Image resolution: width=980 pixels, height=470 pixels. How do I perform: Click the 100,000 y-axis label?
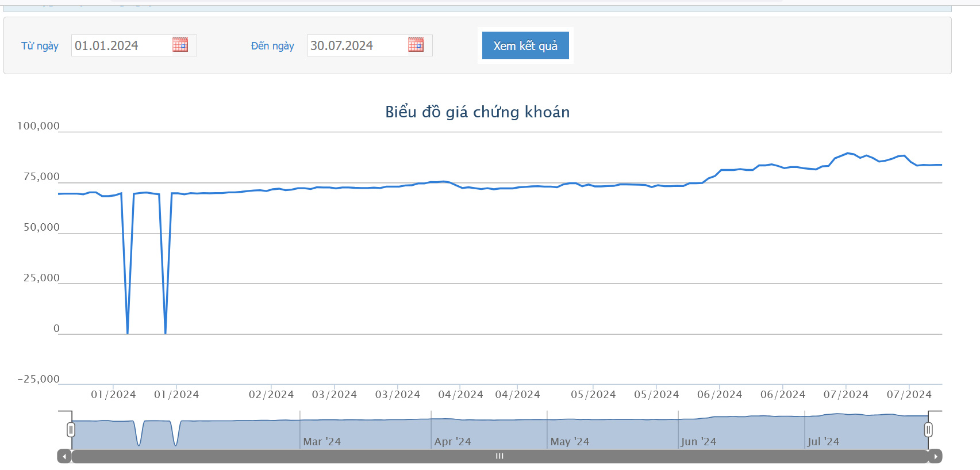click(x=39, y=126)
